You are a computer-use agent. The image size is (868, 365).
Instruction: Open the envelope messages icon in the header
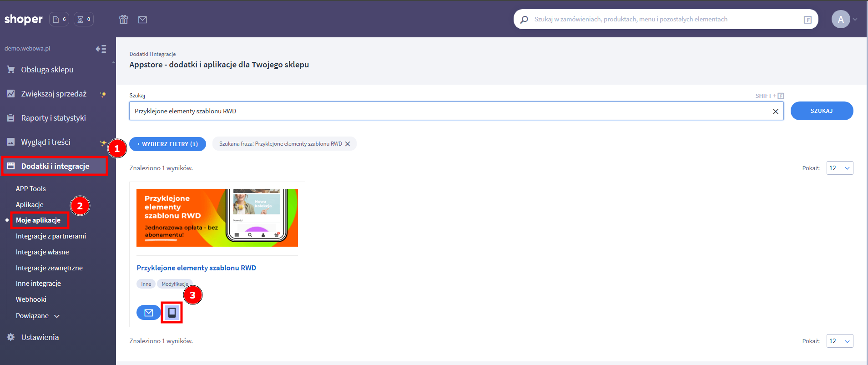(x=142, y=20)
